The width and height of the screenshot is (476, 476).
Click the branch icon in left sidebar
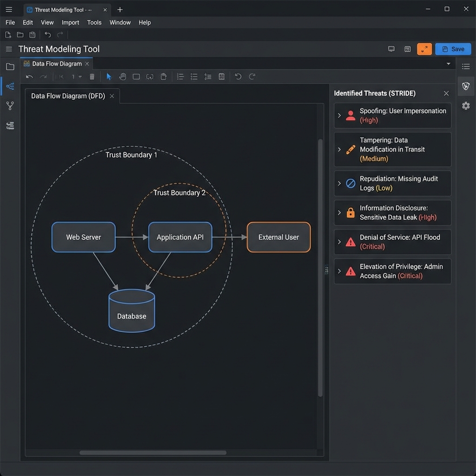pos(10,106)
